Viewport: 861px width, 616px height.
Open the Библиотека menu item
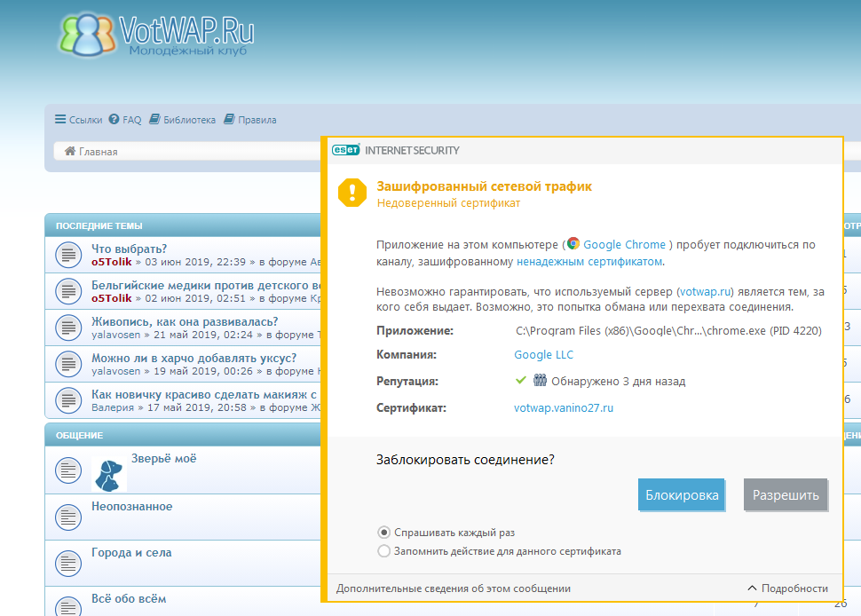click(183, 120)
